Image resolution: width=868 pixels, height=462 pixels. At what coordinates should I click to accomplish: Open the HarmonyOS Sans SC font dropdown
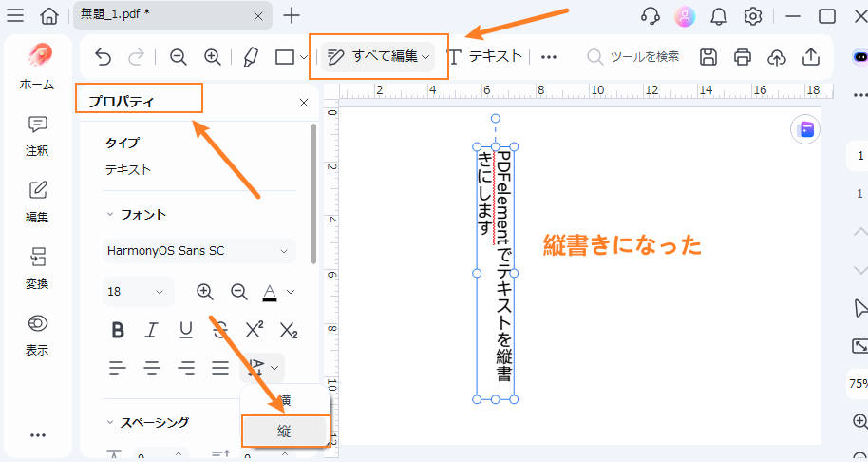tap(198, 250)
